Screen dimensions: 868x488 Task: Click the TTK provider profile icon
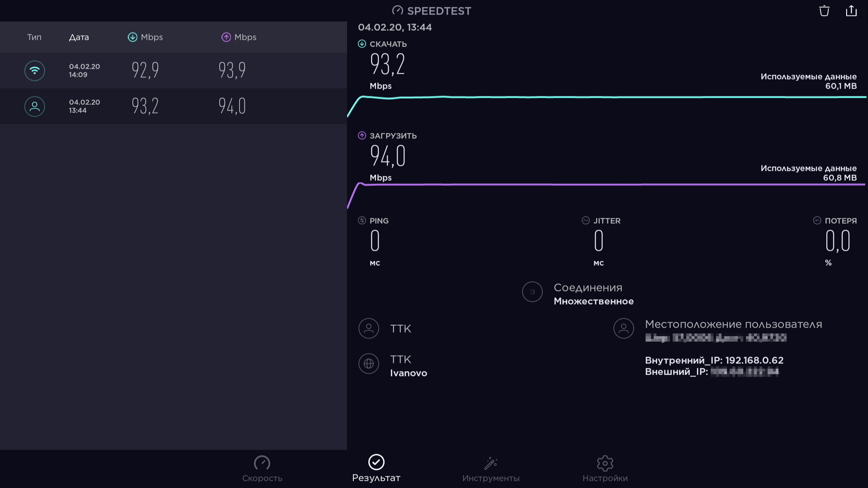click(369, 328)
